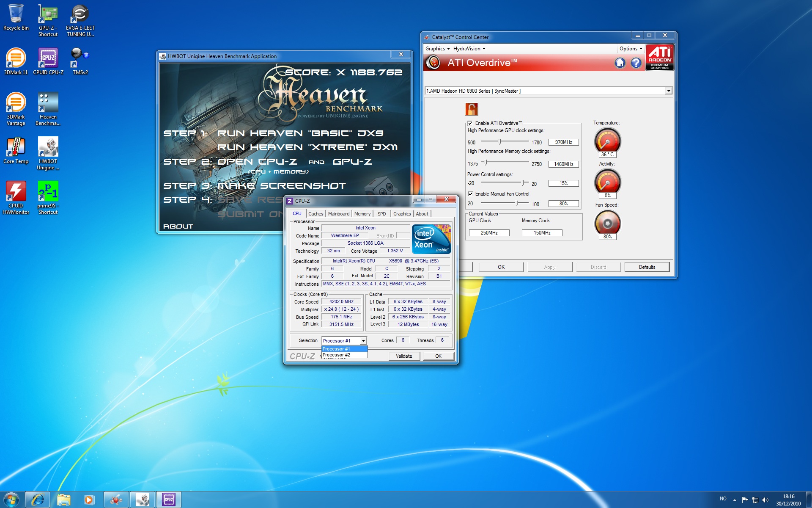Click the ATI Overdrive unlock padlock icon

pyautogui.click(x=472, y=109)
